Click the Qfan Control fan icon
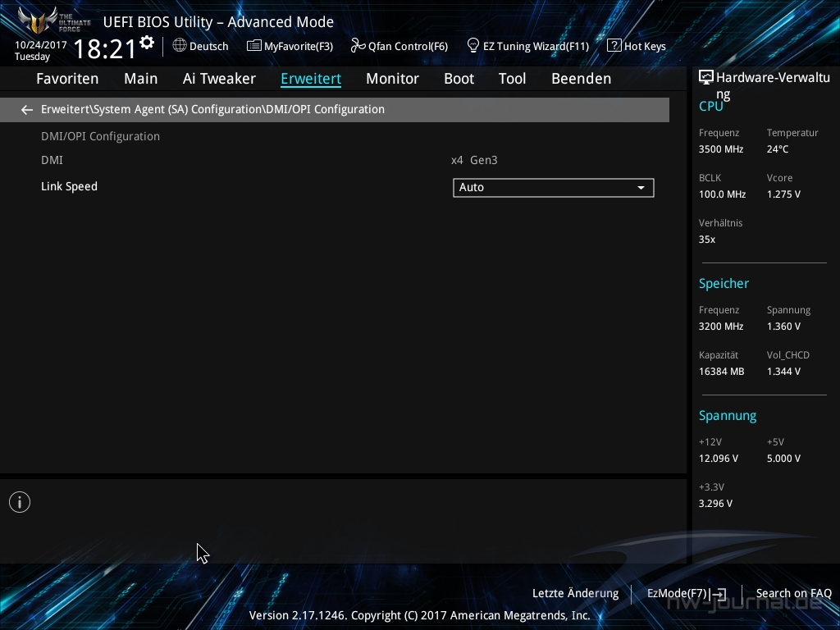The height and width of the screenshot is (630, 840). 358,46
